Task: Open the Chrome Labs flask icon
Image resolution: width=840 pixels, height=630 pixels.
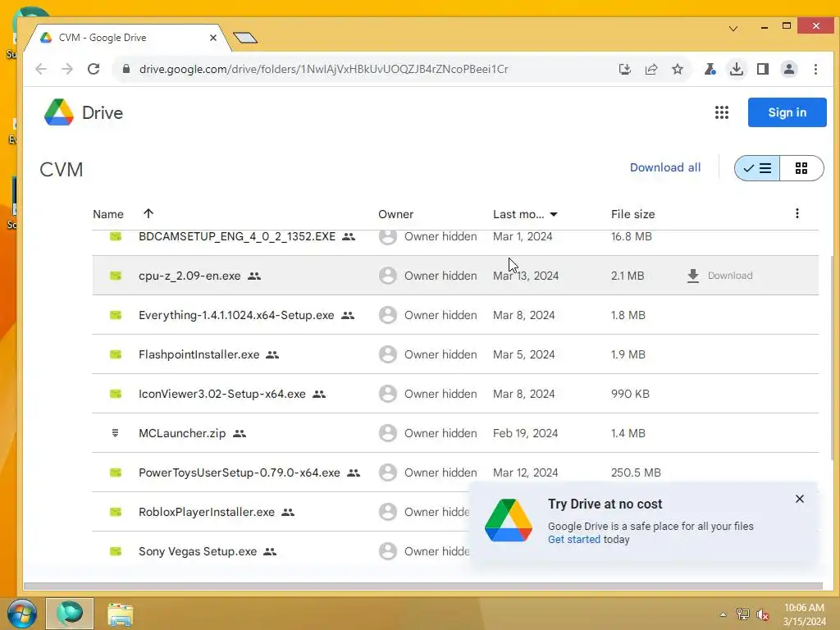Action: point(710,69)
